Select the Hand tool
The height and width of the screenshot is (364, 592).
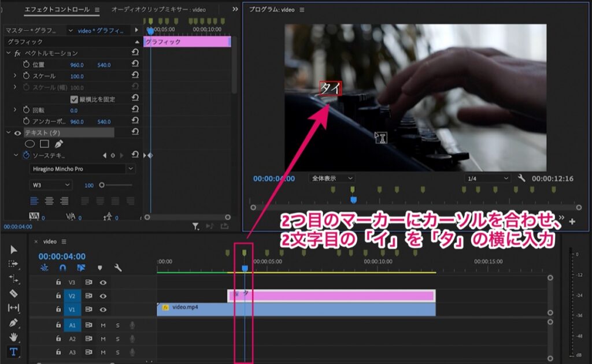[x=14, y=337]
